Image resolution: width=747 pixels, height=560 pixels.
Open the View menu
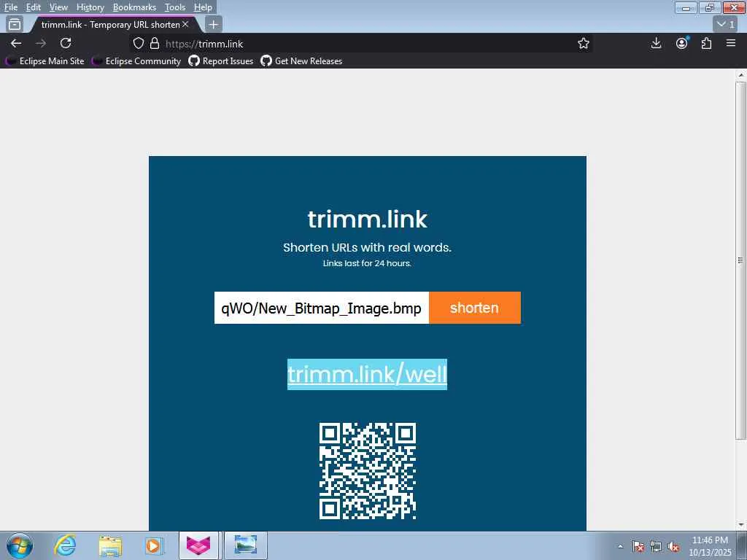coord(58,7)
